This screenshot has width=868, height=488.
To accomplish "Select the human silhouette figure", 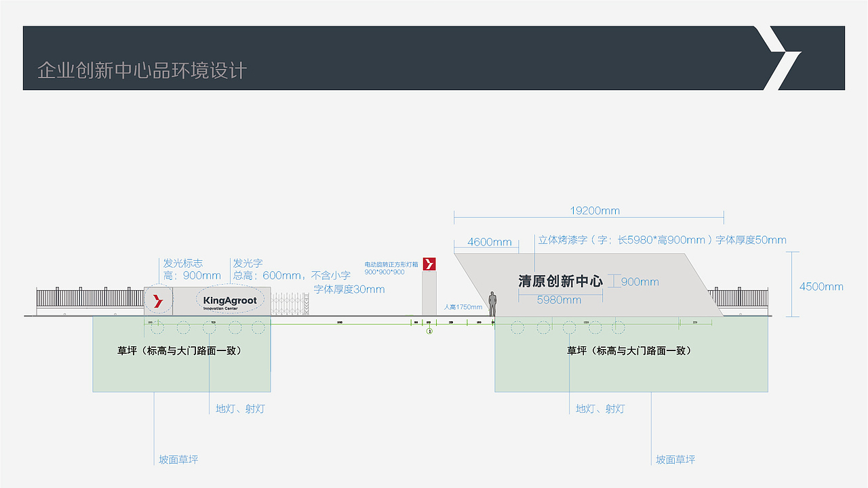I will click(x=492, y=303).
